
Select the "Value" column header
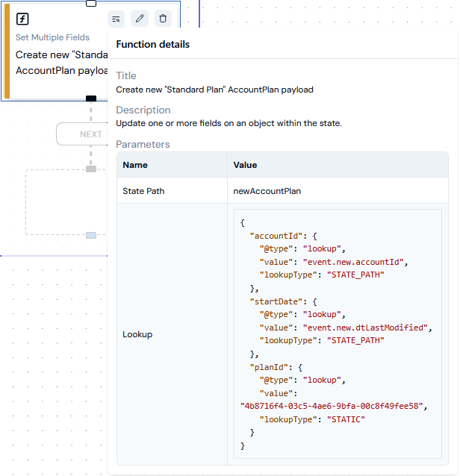point(245,165)
